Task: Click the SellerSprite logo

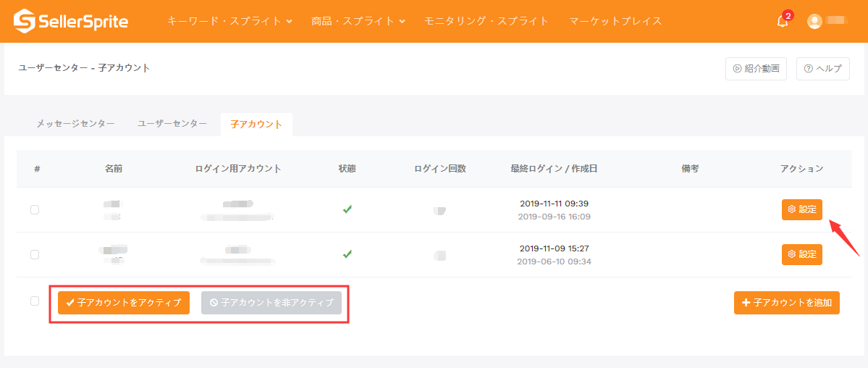Action: pos(71,21)
